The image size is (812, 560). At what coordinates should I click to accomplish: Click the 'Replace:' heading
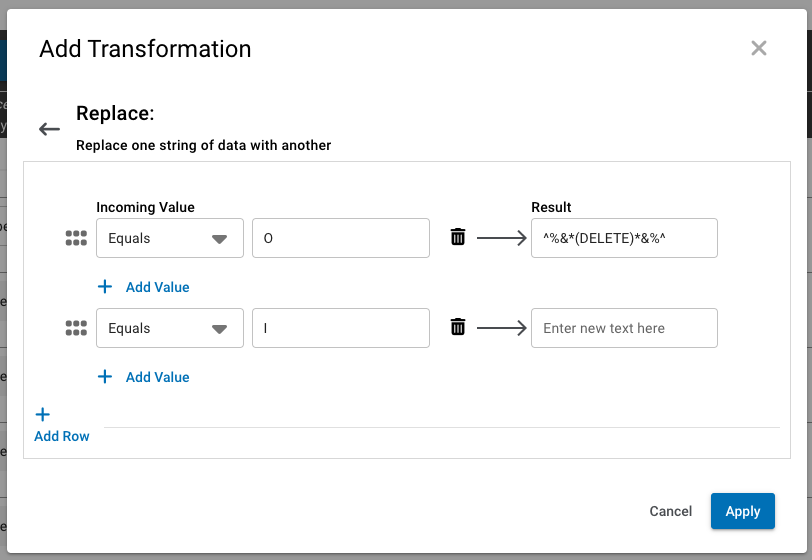pos(115,113)
